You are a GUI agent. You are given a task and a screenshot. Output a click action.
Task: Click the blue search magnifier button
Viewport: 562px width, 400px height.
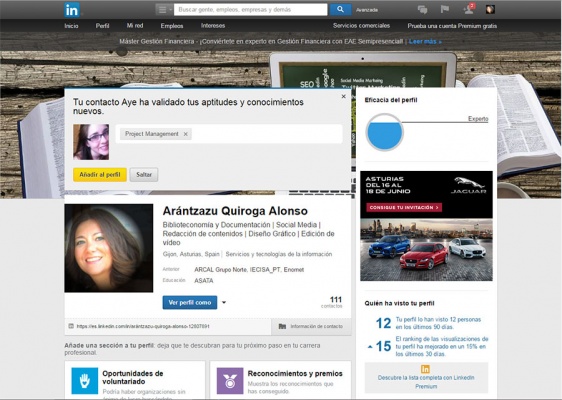[340, 9]
